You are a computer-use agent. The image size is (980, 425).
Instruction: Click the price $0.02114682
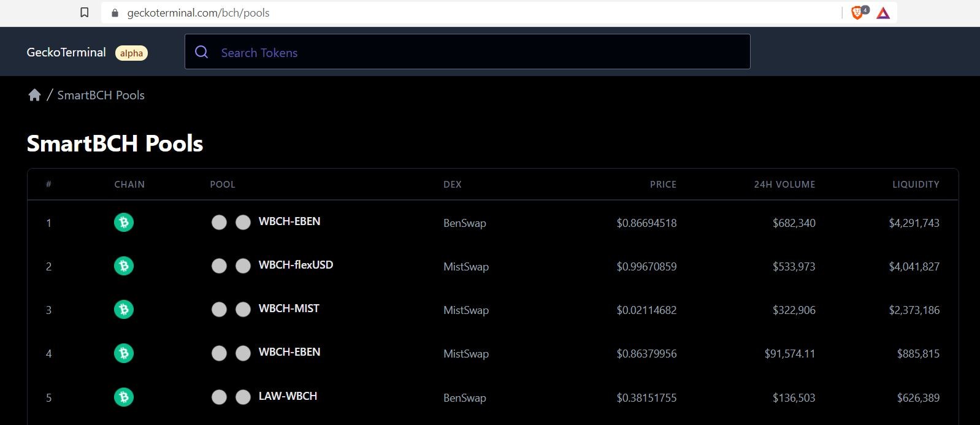[x=646, y=310]
